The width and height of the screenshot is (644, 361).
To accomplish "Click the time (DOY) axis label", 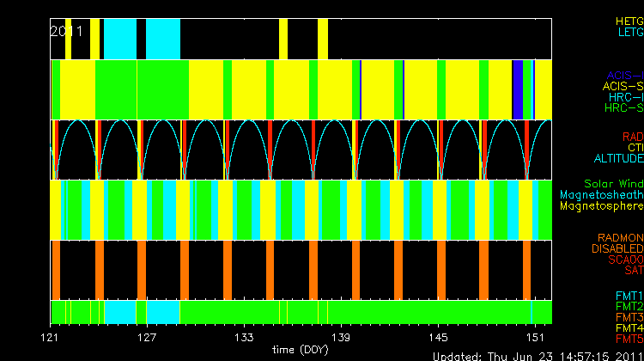I will [x=301, y=349].
